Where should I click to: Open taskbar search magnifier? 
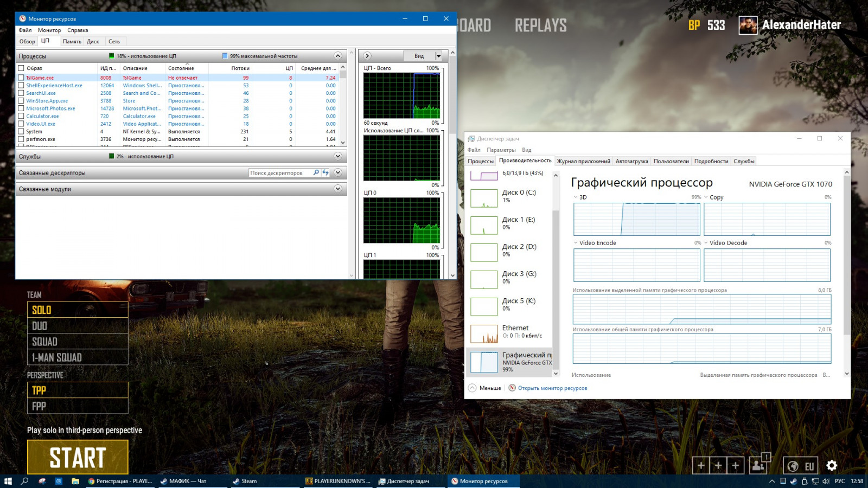pos(24,481)
